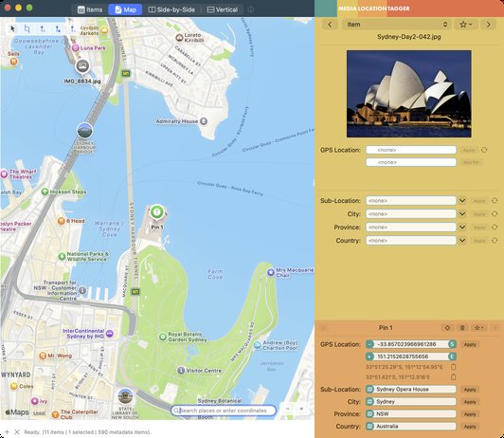Viewport: 504px width, 438px height.
Task: Expand the item Sub-Location suggestions chevron
Action: (x=462, y=201)
